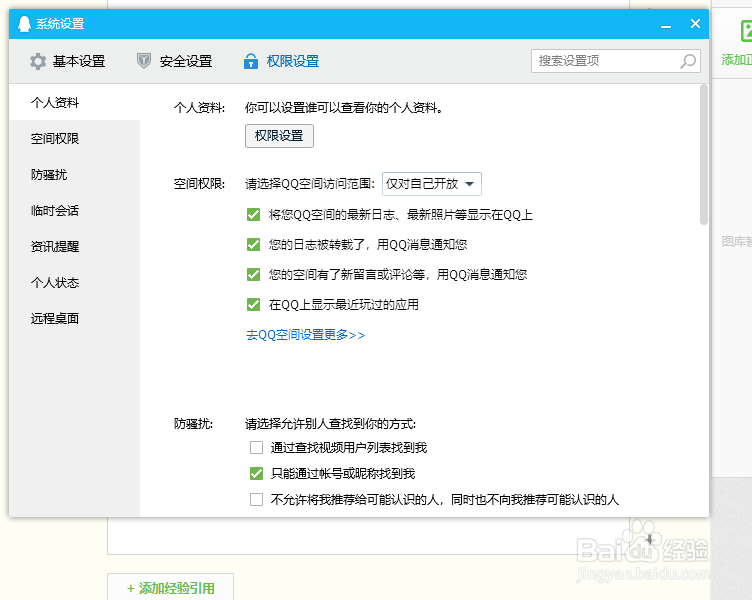
Task: Click the magnifier icon in search box
Action: click(x=688, y=61)
